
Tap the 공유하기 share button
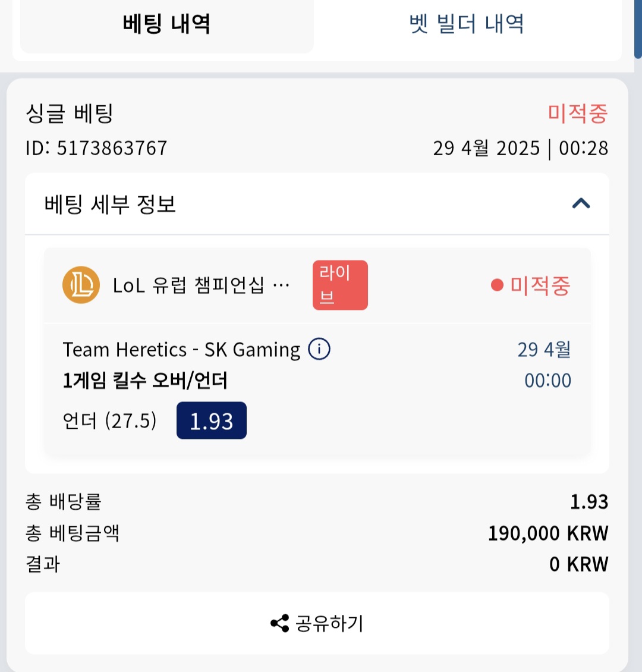pyautogui.click(x=317, y=623)
